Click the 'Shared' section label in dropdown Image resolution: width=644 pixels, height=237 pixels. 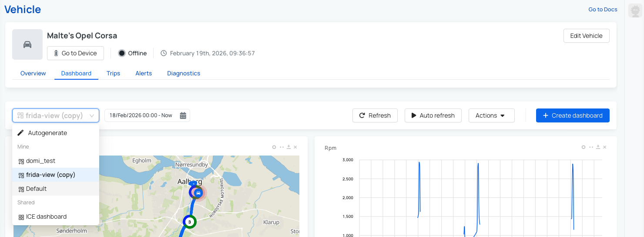[26, 203]
